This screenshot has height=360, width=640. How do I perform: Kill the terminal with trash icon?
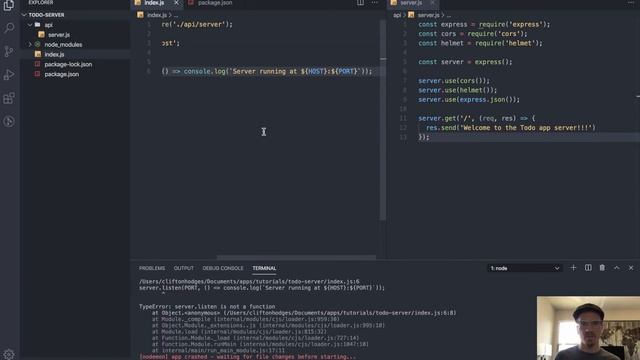(602, 268)
